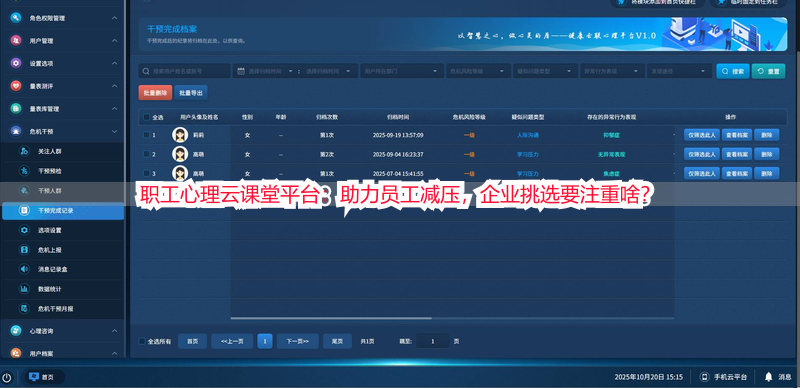Click the 批量导出 button

point(191,93)
